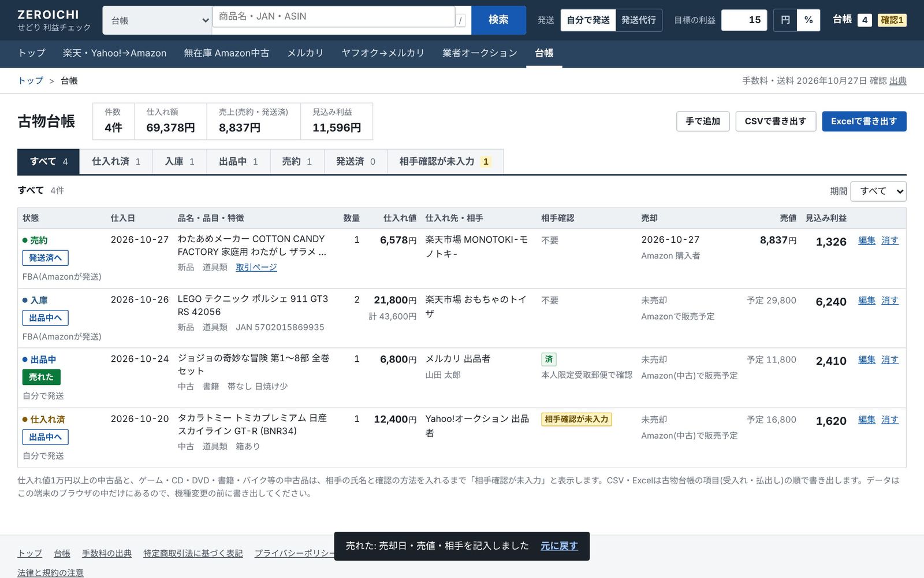Image resolution: width=924 pixels, height=578 pixels.
Task: Click 出品中へ button for LEGO row
Action: click(x=46, y=318)
